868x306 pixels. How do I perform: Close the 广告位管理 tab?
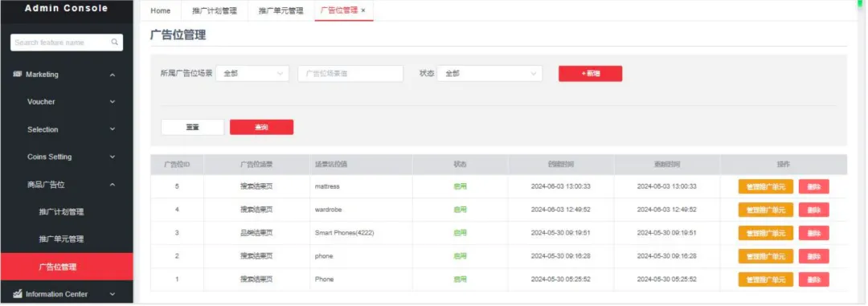click(363, 10)
